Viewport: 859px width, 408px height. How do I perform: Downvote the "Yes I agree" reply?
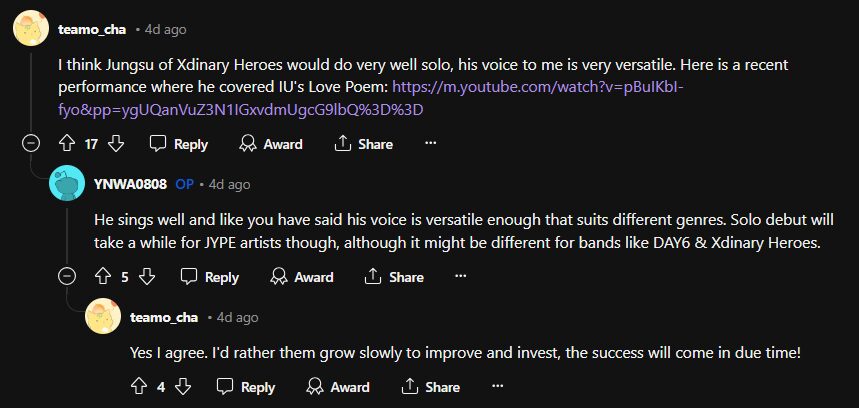point(183,387)
